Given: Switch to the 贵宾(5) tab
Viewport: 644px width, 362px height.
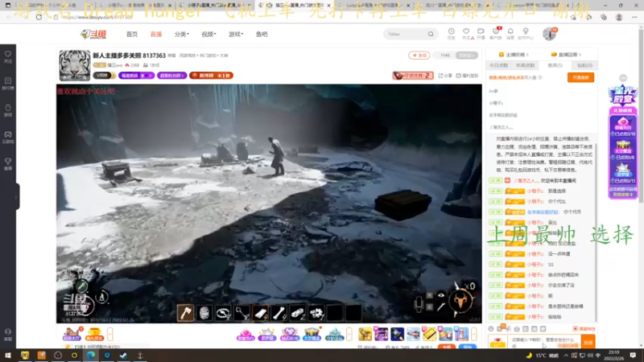Looking at the screenshot, I should [x=555, y=66].
